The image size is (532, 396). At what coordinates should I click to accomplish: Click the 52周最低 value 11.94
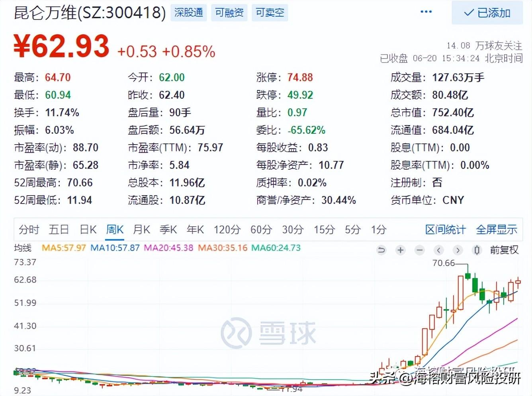[x=80, y=200]
